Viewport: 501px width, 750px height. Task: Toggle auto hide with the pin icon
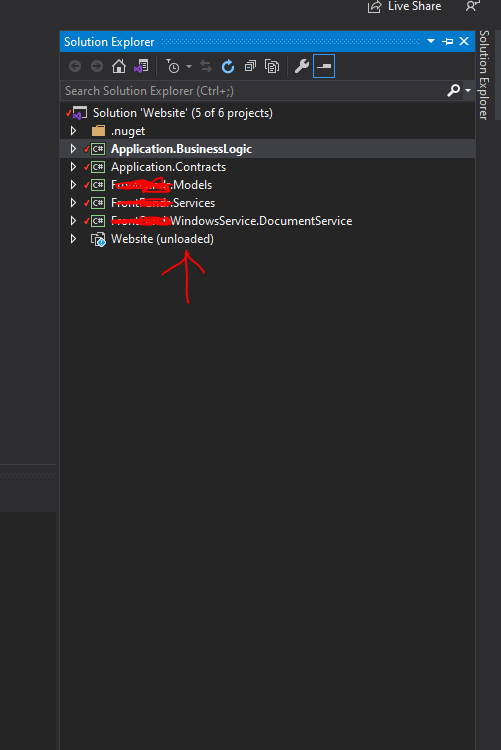click(x=448, y=42)
